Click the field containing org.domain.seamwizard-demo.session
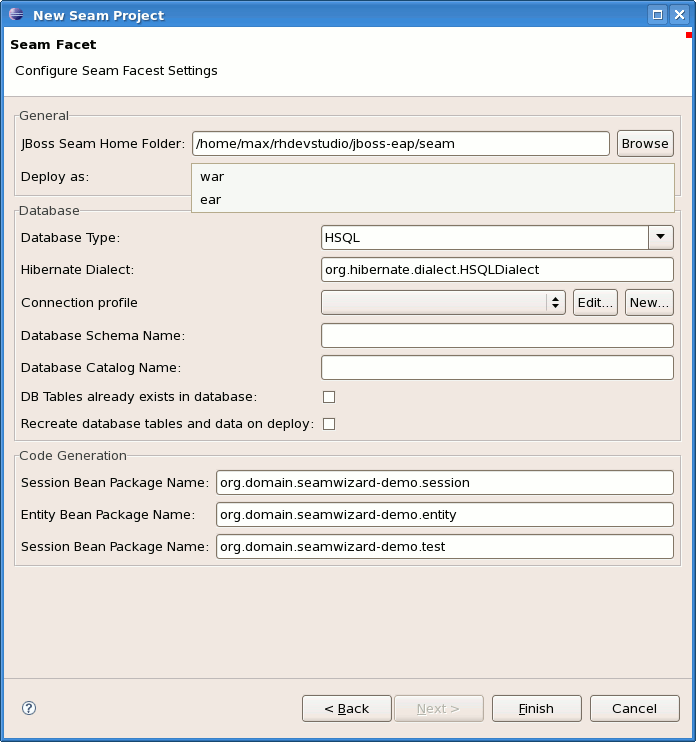This screenshot has width=696, height=742. pos(445,482)
